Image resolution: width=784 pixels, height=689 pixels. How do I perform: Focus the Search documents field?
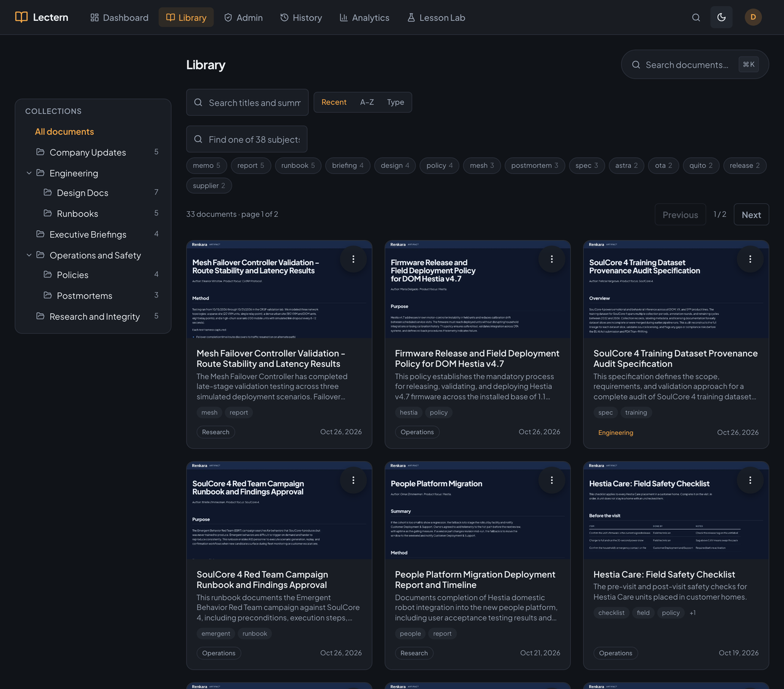695,64
